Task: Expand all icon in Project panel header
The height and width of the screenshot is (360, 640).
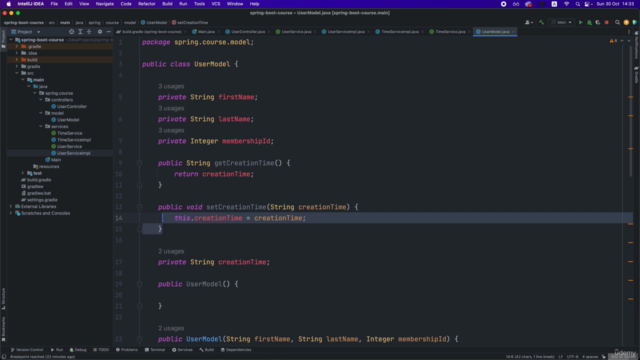Action: (80, 31)
